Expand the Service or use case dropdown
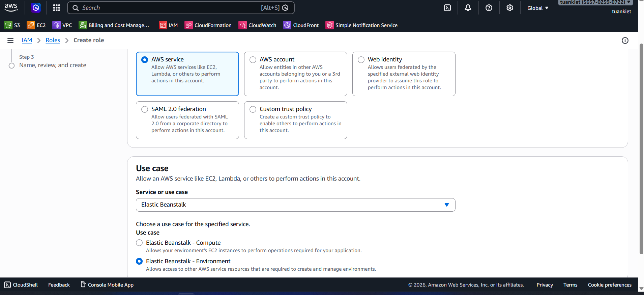 click(295, 205)
